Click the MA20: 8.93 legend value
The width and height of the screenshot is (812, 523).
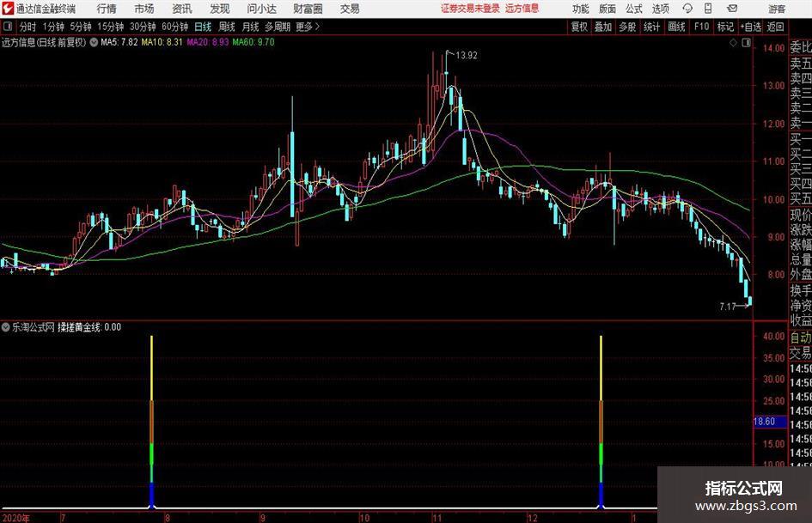click(x=208, y=42)
